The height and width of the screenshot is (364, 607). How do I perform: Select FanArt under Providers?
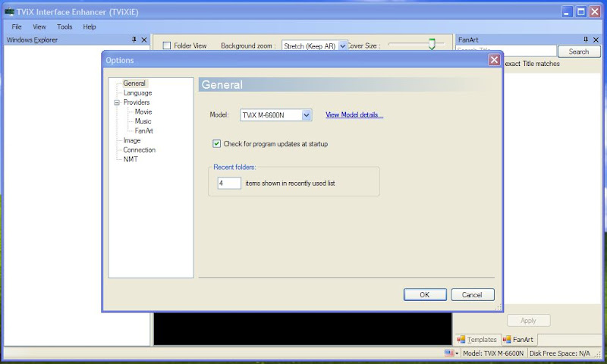pyautogui.click(x=143, y=130)
